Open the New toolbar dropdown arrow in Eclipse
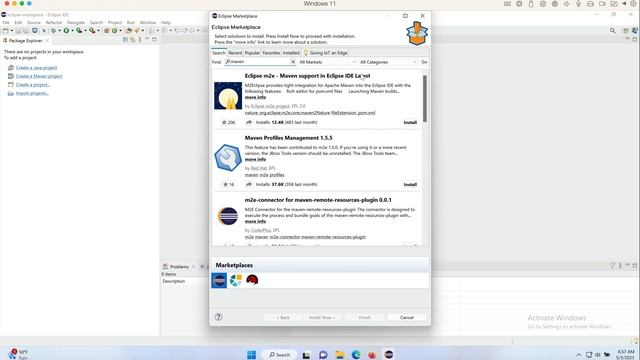 11,31
